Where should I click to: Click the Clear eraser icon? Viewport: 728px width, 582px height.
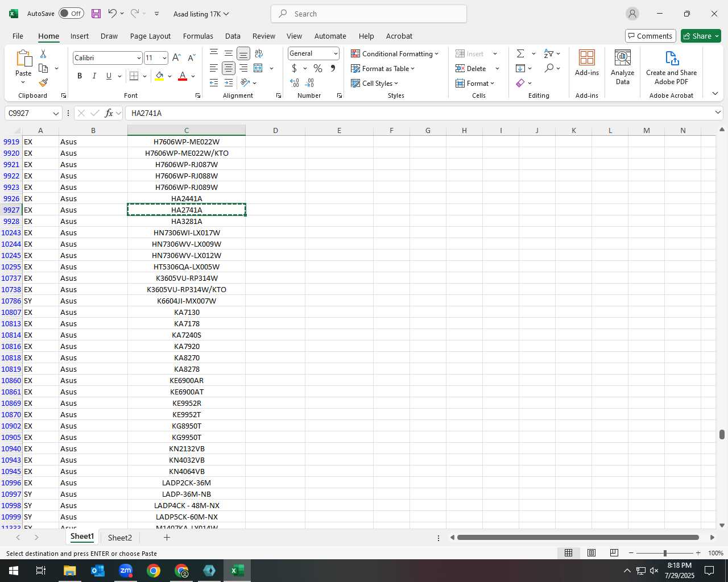click(520, 83)
